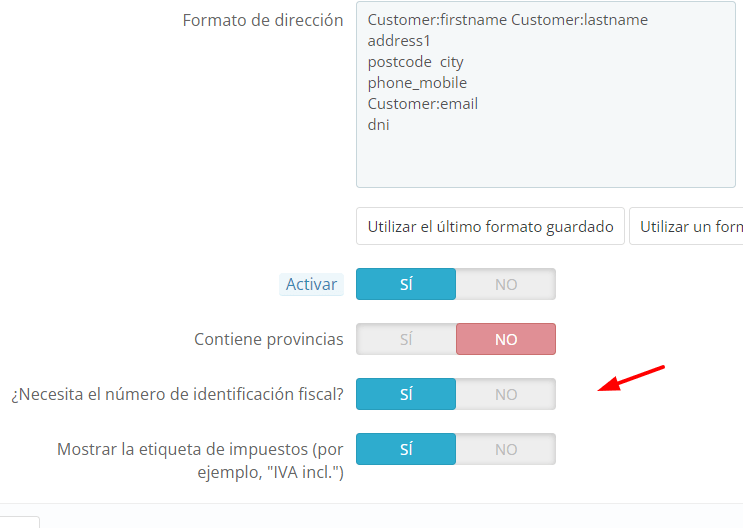
Task: Select NO for Mostrar la etiqueta de impuestos
Action: (506, 449)
